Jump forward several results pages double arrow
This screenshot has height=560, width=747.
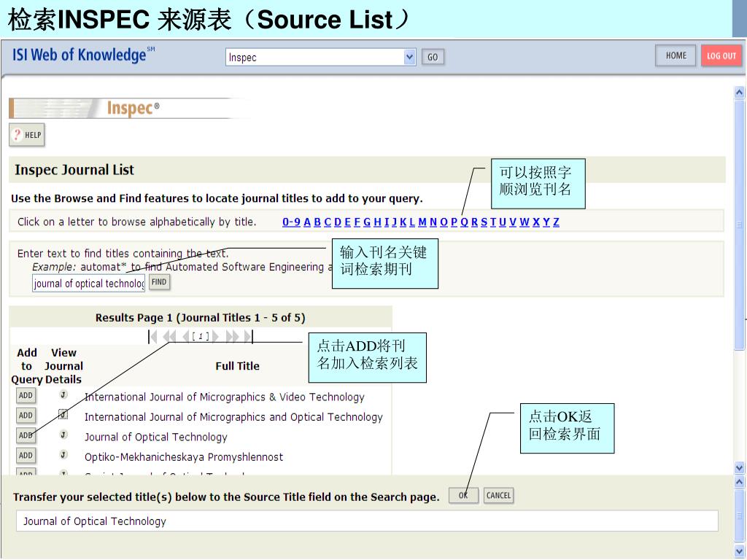click(x=232, y=337)
